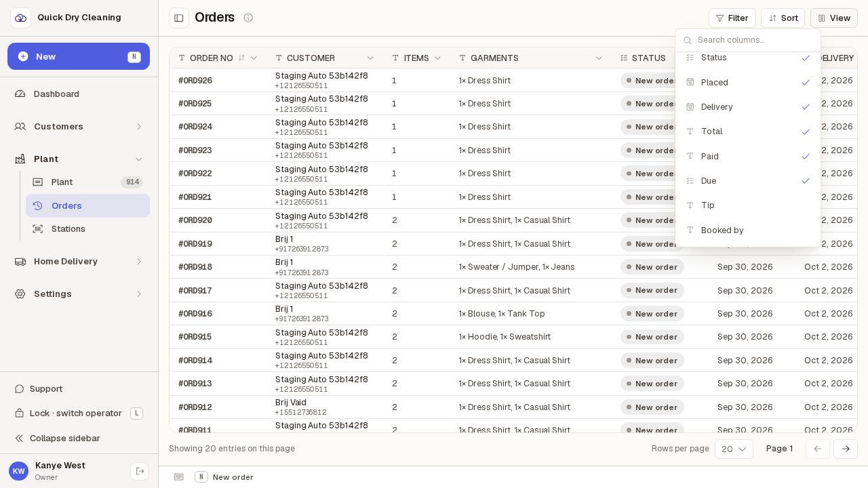The image size is (868, 488).
Task: Toggle Due column visibility
Action: 748,180
